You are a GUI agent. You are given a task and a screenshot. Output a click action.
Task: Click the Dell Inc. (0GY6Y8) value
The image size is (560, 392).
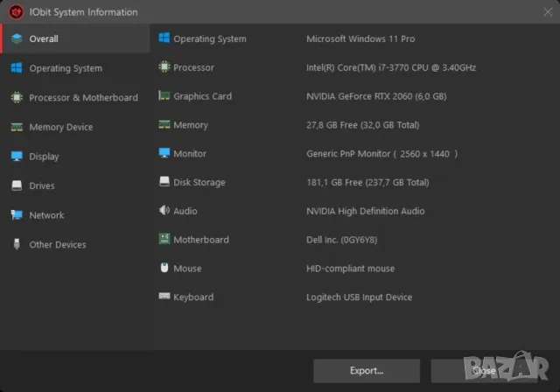pos(342,240)
